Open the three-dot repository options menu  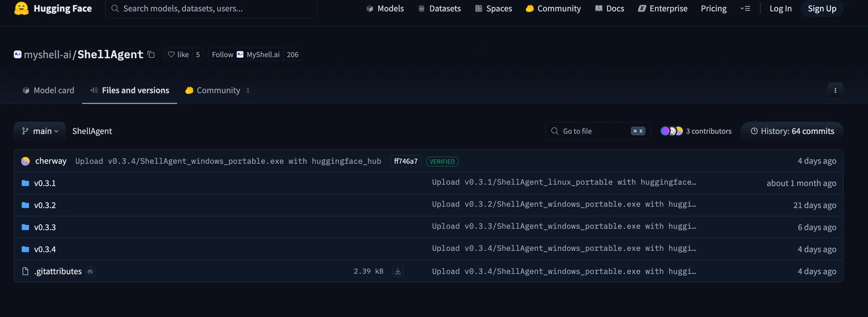click(835, 90)
